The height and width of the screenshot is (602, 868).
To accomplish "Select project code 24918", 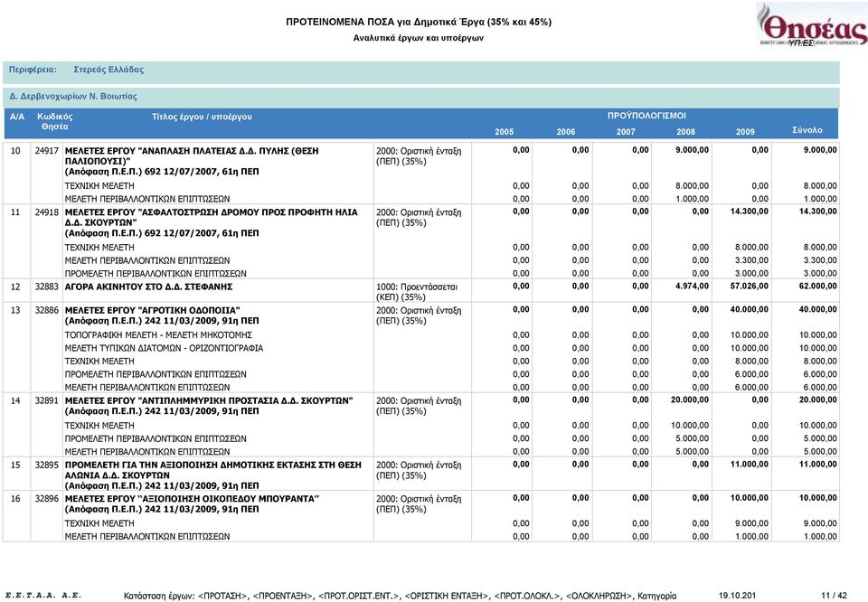I will pos(46,212).
